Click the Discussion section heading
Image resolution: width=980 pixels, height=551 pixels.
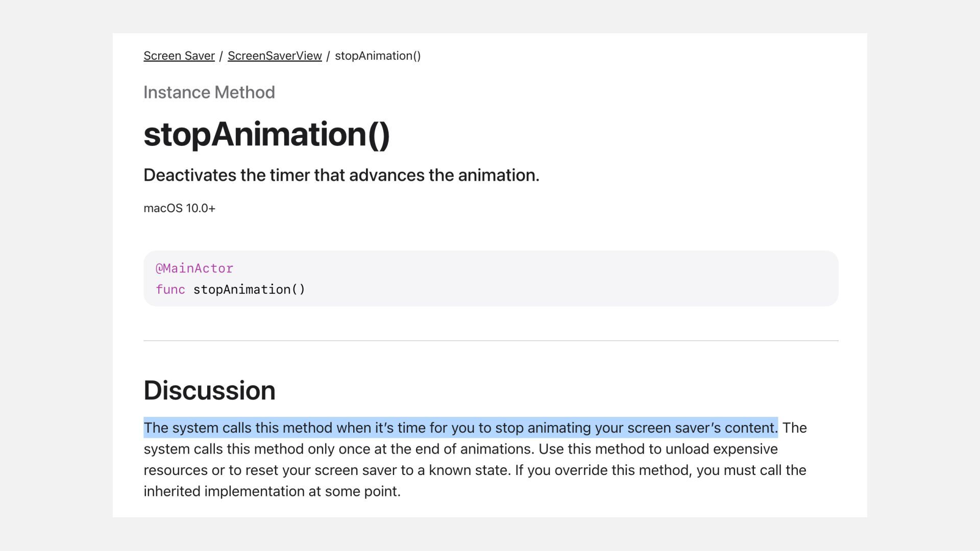point(209,390)
